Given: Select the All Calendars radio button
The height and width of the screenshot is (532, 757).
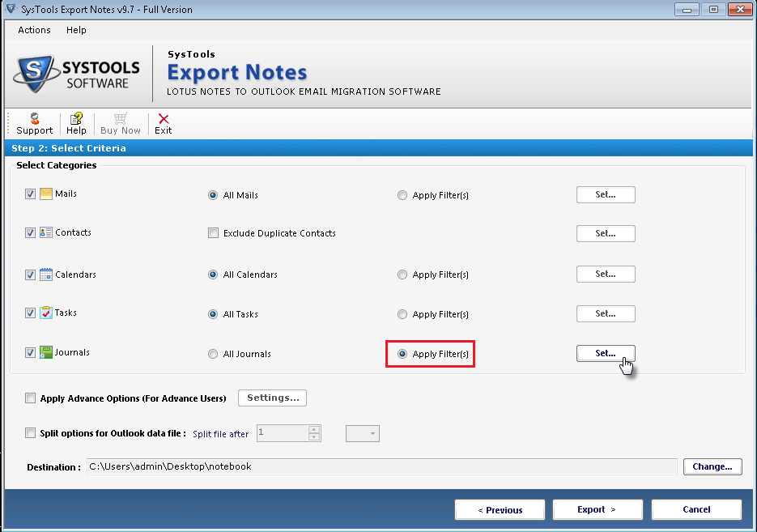Looking at the screenshot, I should (x=212, y=275).
